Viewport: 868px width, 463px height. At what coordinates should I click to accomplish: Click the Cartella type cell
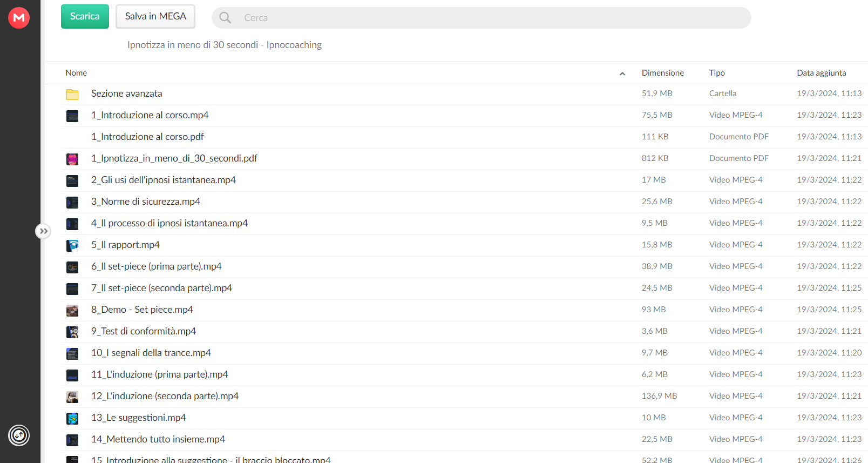(x=723, y=93)
